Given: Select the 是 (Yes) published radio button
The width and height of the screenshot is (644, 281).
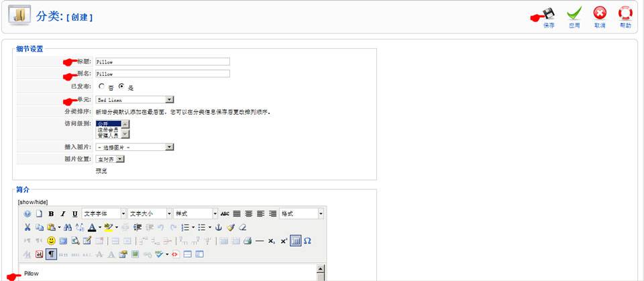Looking at the screenshot, I should click(x=121, y=87).
